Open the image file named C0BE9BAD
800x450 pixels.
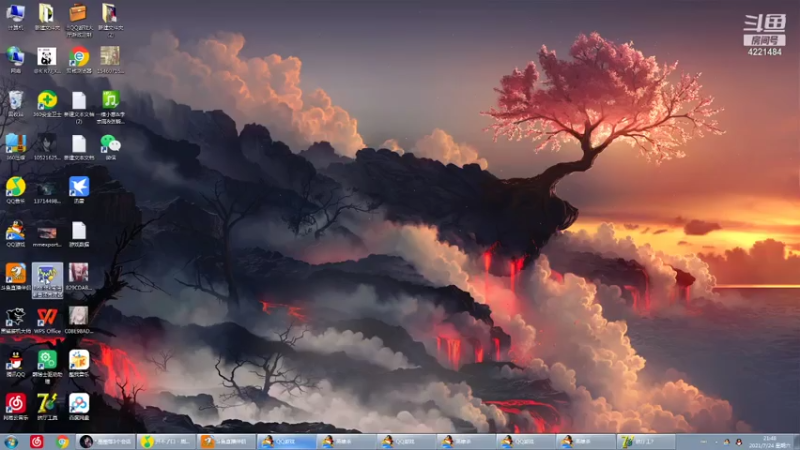point(79,320)
